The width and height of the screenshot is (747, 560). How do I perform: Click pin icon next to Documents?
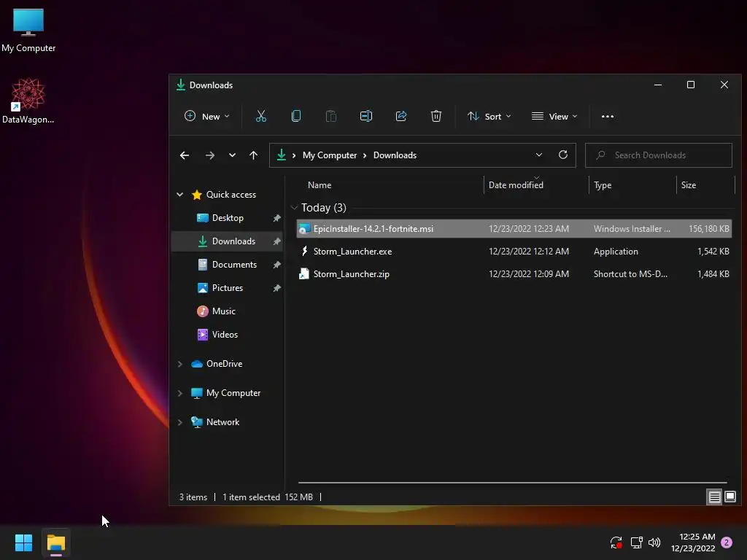[276, 265]
